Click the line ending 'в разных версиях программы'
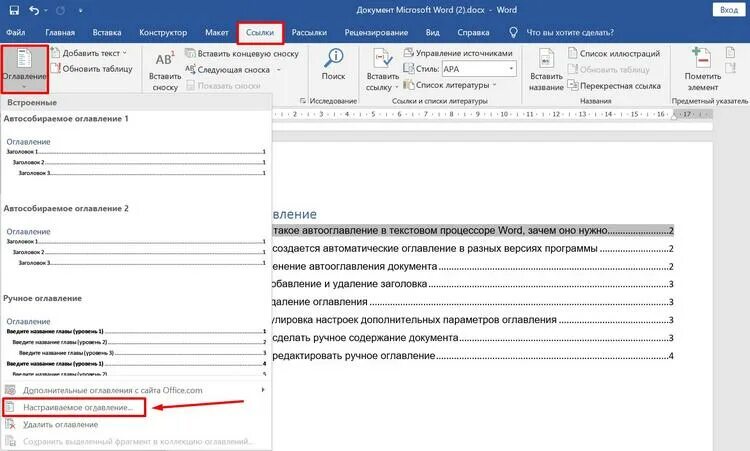 point(473,249)
